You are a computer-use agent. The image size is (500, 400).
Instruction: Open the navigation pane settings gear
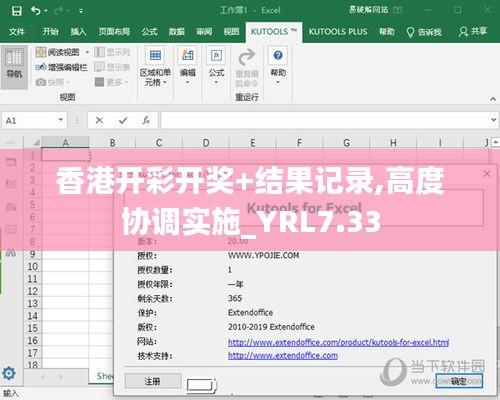[9, 373]
